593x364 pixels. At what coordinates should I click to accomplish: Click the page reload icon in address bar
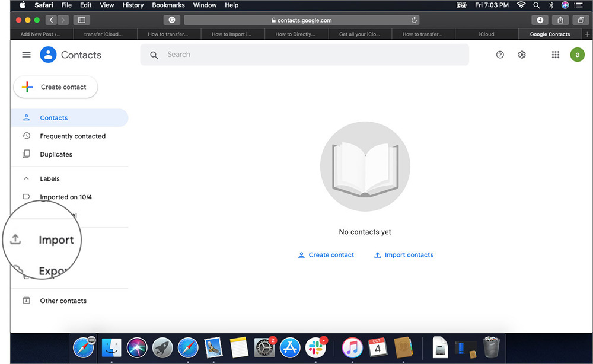point(415,20)
